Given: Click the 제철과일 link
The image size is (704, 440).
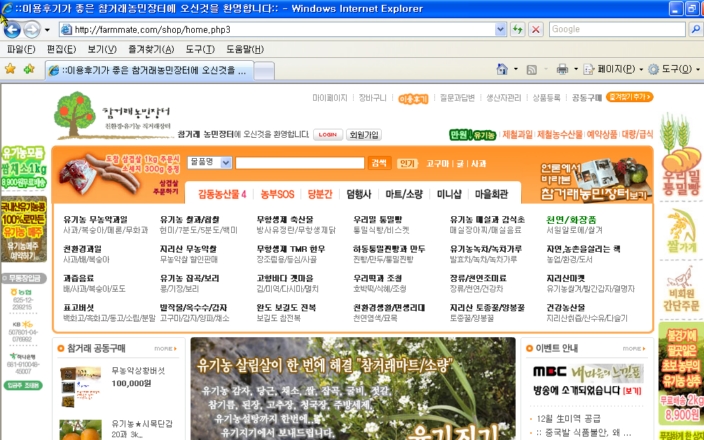Looking at the screenshot, I should pyautogui.click(x=517, y=135).
